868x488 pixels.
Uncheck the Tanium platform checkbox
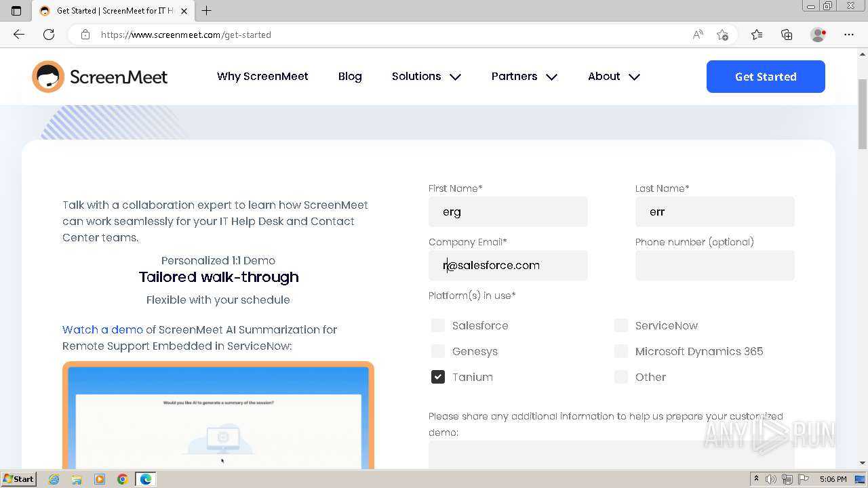(x=438, y=377)
